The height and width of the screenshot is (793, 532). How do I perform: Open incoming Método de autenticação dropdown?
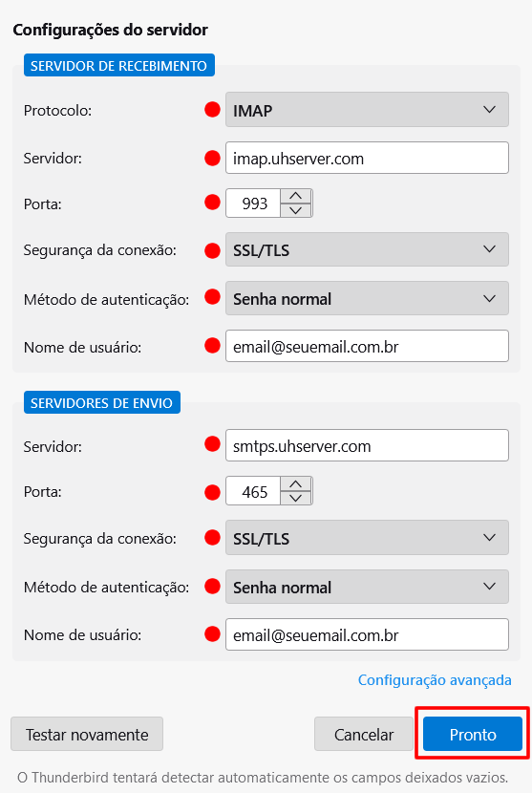pos(367,298)
